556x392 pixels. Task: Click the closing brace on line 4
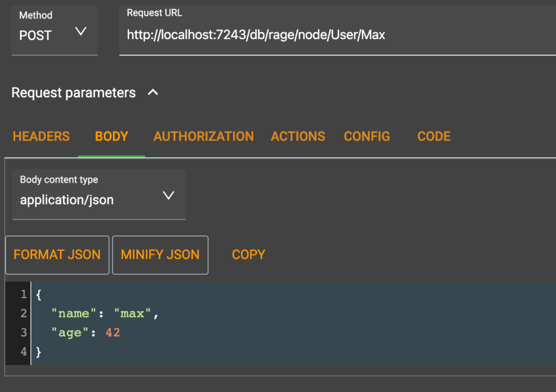coord(39,352)
